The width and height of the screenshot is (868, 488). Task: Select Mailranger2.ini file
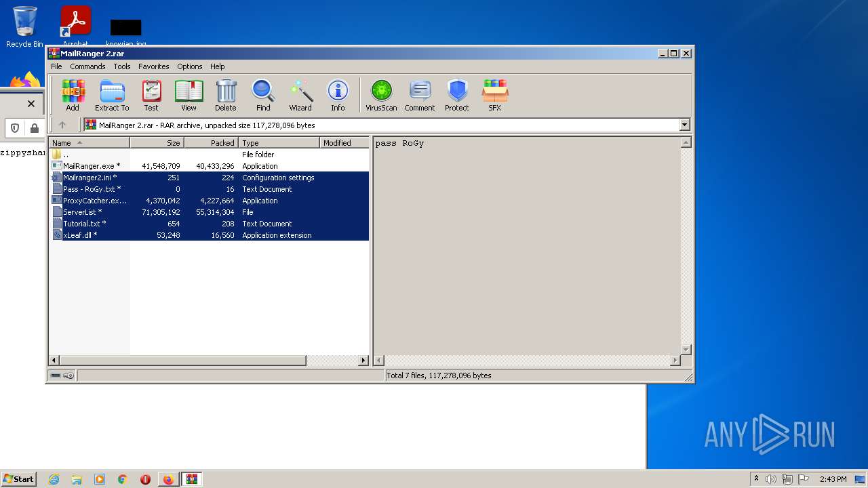click(209, 178)
